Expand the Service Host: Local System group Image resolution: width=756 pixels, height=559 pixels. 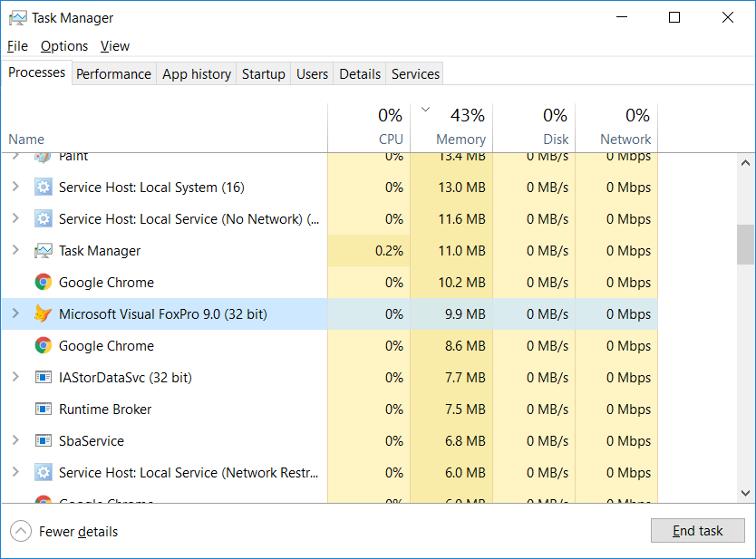[15, 188]
